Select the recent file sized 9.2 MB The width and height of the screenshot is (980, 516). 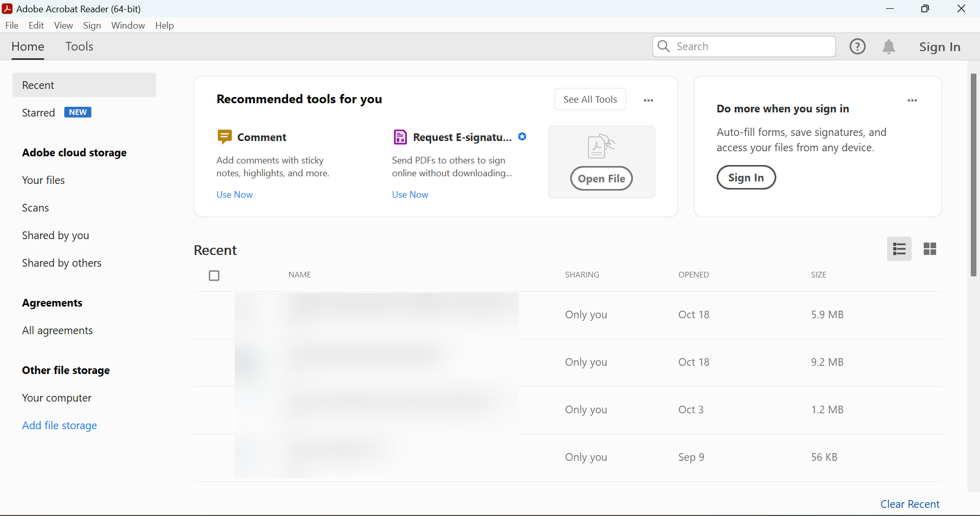568,363
